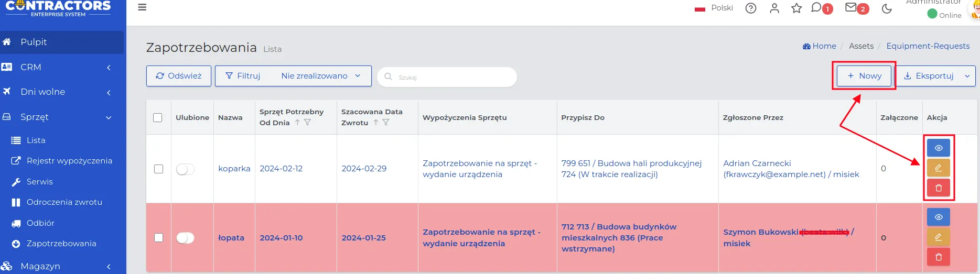
Task: View koparka request with eye icon
Action: [x=938, y=148]
